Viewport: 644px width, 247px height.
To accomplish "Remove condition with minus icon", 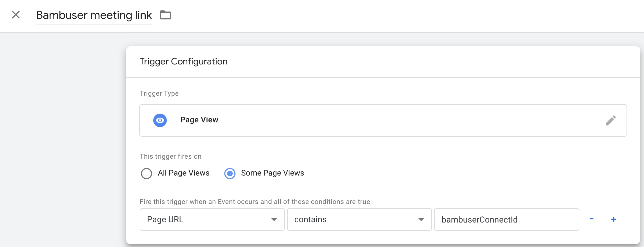I will click(592, 219).
